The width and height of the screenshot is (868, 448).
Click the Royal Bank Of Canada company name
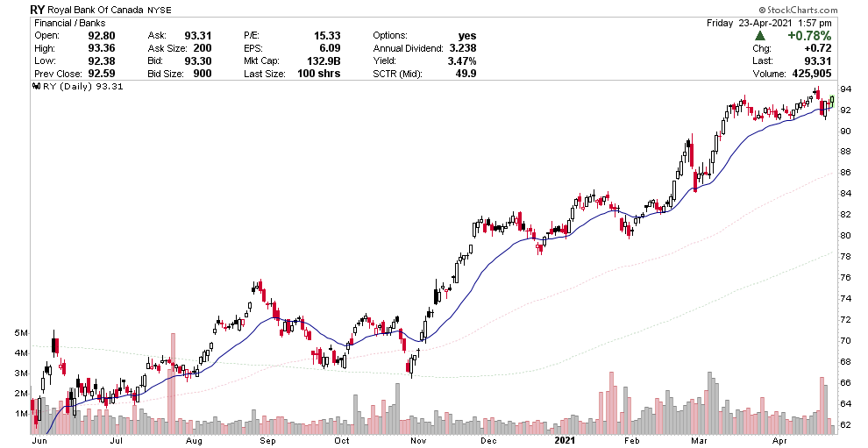tap(96, 10)
